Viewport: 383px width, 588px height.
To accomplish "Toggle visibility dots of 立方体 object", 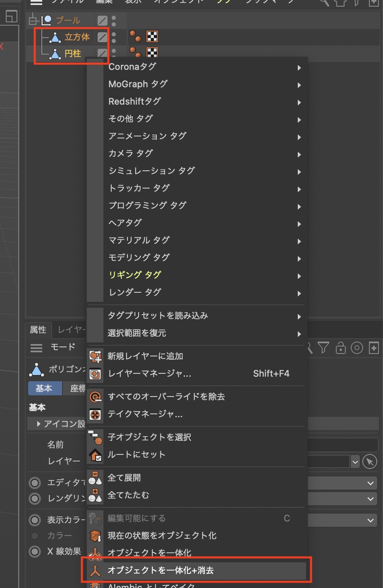I will click(x=114, y=37).
